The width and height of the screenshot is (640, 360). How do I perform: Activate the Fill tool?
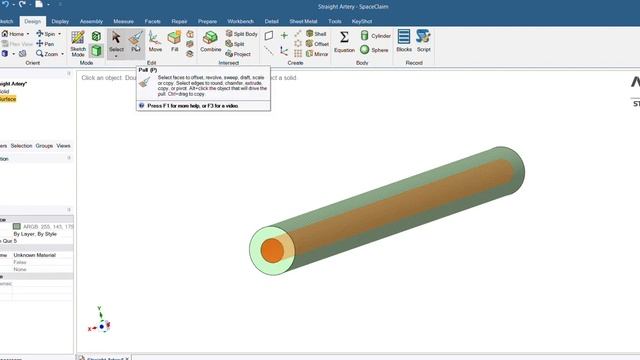tap(174, 41)
